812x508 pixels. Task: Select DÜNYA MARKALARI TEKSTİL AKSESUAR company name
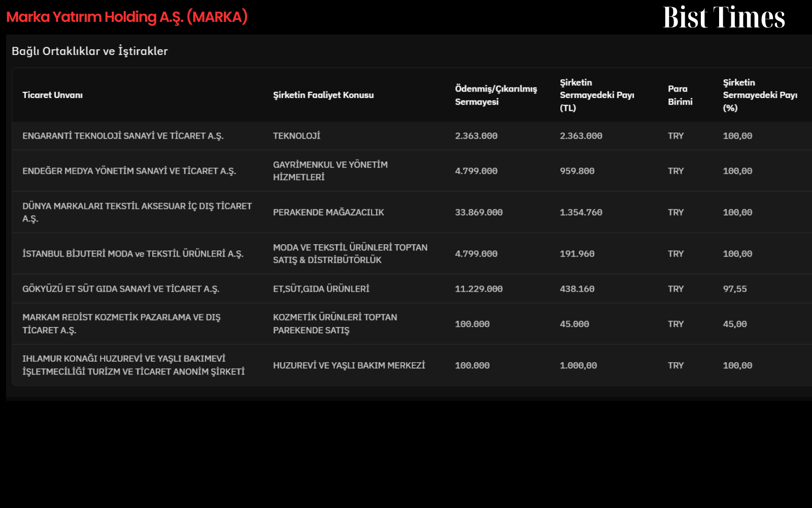click(x=137, y=212)
